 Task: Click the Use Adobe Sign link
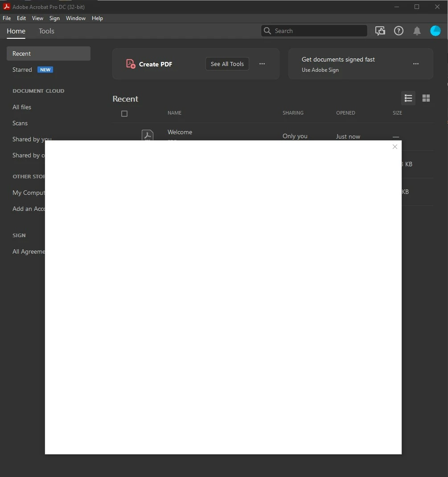(320, 70)
